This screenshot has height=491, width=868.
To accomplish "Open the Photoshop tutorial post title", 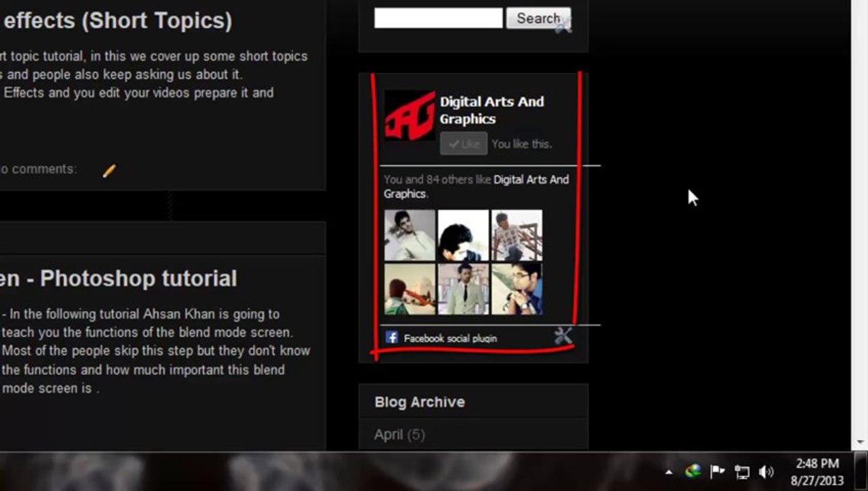I will (118, 278).
